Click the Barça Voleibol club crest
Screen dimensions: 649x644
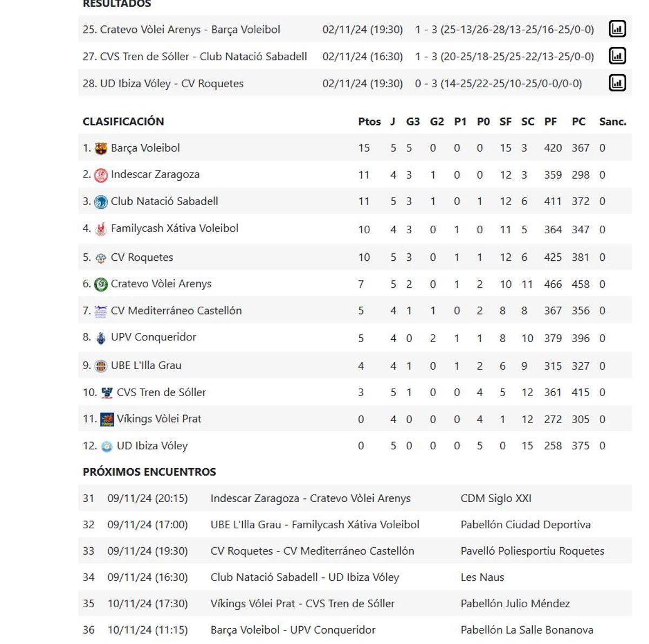101,147
